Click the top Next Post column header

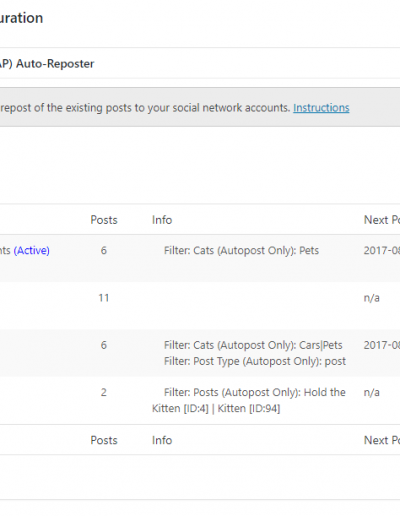382,220
